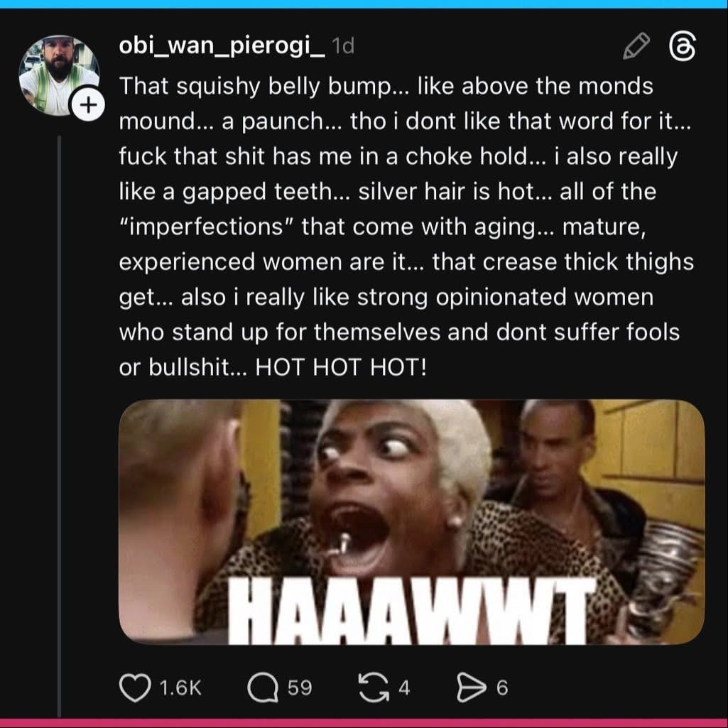728x728 pixels.
Task: Repost using the circular arrows icon
Action: 374,688
